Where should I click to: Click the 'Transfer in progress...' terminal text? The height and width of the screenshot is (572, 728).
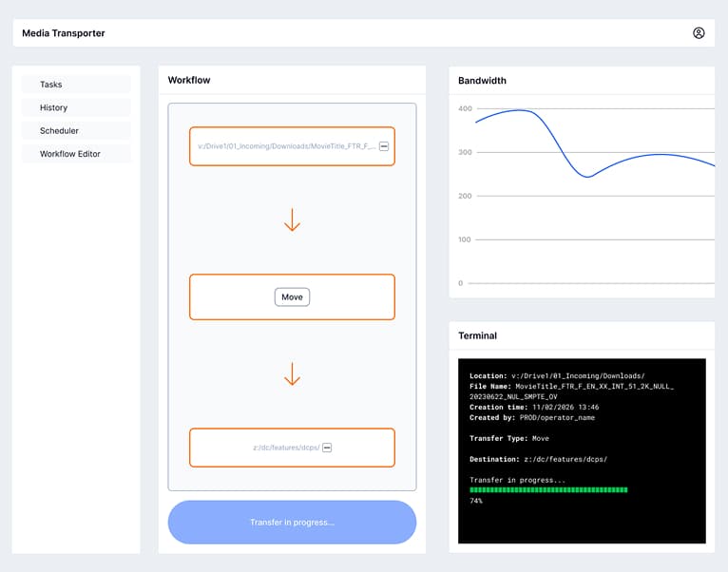[x=518, y=480]
